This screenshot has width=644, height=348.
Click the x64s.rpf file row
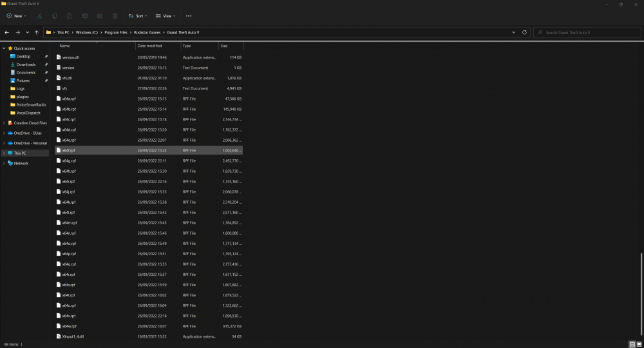(149, 285)
